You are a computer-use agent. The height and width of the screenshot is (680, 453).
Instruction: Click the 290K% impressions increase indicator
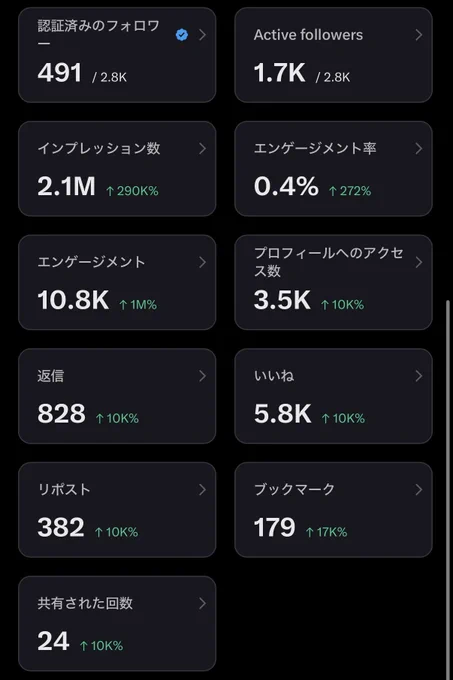[x=132, y=191]
